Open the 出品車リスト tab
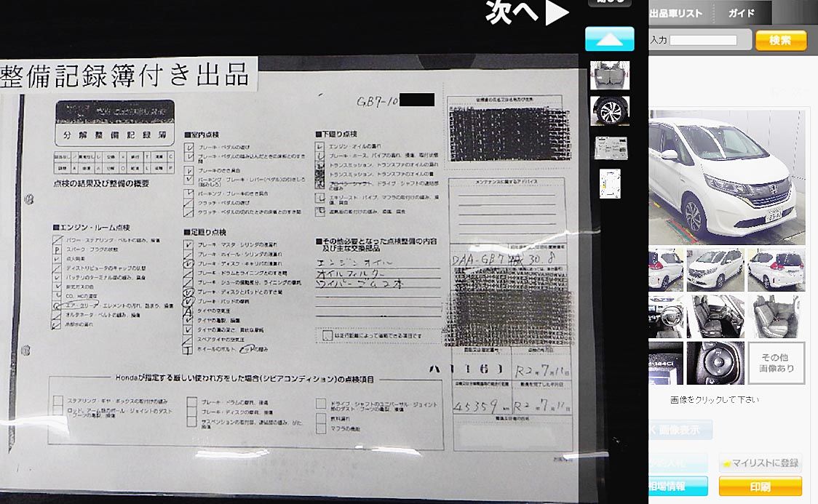818x504 pixels. (x=676, y=13)
